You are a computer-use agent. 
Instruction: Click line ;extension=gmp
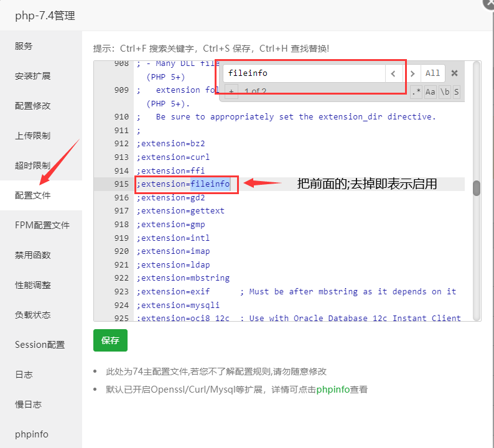tap(170, 225)
